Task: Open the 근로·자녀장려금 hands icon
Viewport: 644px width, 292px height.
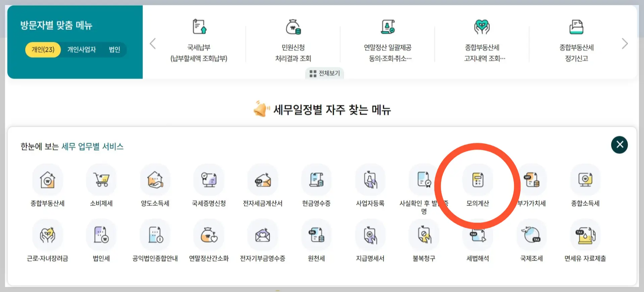Action: coord(48,235)
